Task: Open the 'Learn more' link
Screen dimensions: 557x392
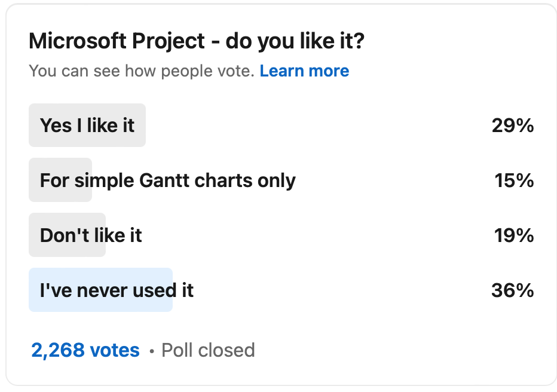Action: [x=304, y=71]
